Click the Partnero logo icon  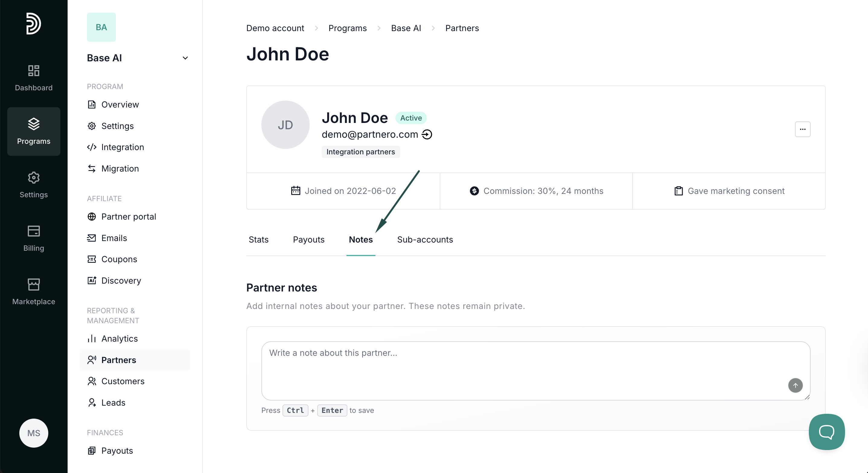tap(34, 24)
